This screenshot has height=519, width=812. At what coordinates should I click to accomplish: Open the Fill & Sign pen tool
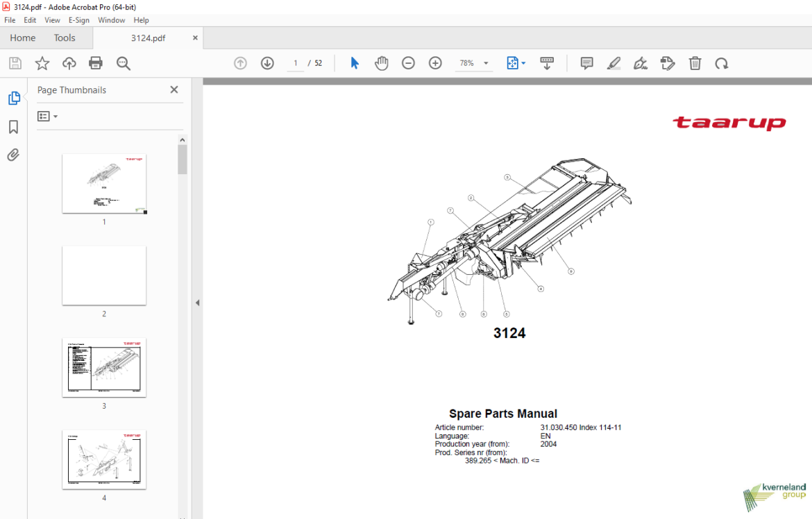pos(641,63)
